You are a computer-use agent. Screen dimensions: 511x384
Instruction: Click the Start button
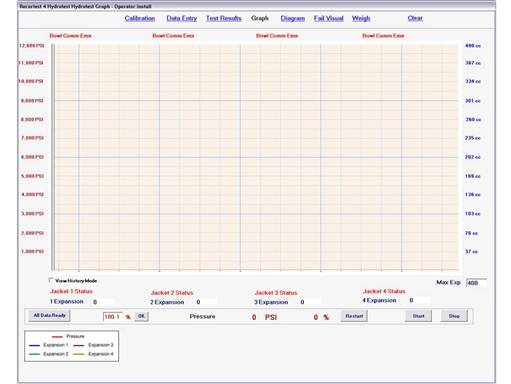418,316
